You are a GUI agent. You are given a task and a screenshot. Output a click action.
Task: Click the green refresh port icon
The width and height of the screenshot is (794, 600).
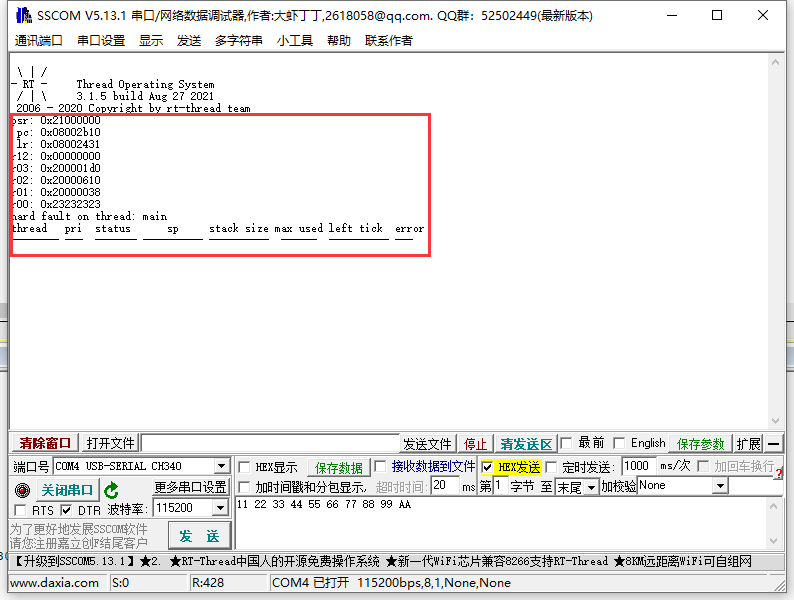click(111, 490)
